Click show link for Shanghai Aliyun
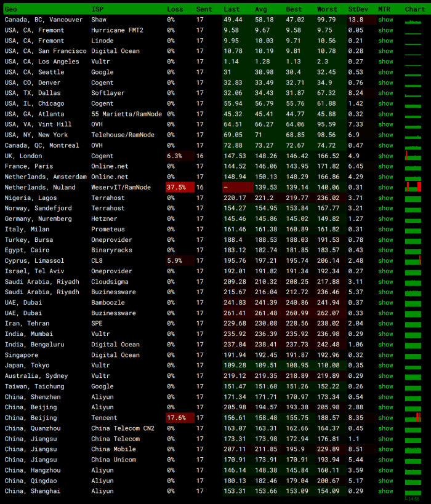 [x=385, y=491]
